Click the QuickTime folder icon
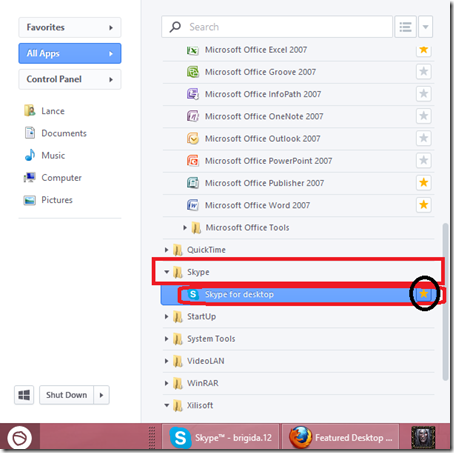Image resolution: width=454 pixels, height=453 pixels. pyautogui.click(x=178, y=250)
